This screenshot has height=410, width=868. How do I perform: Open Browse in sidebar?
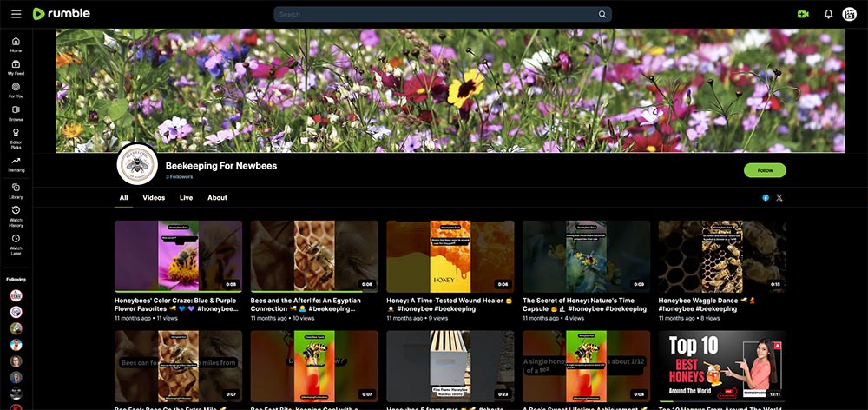(16, 114)
